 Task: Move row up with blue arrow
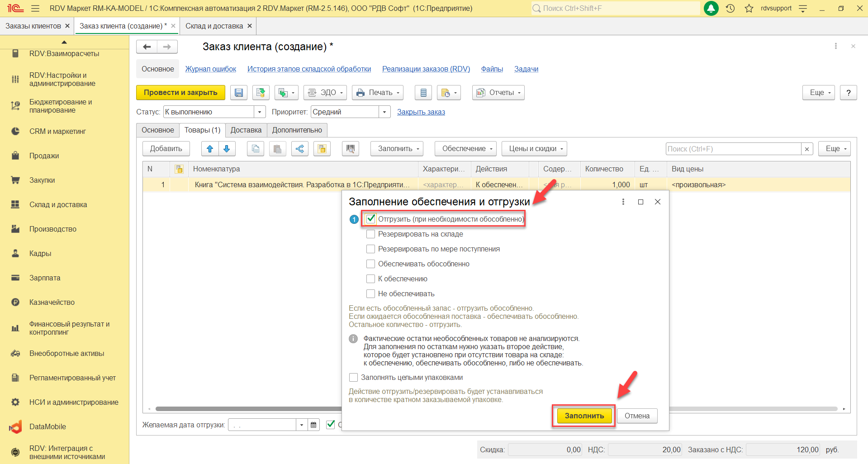click(210, 149)
